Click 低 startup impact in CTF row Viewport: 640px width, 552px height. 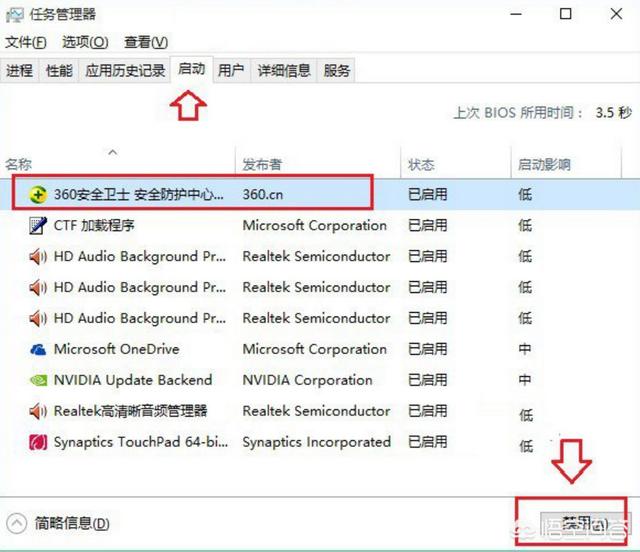coord(525,225)
